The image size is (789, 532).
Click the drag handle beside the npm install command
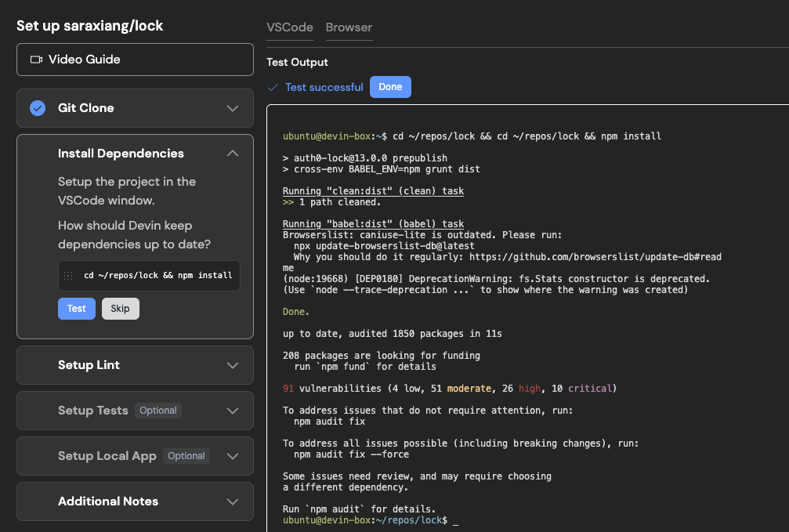click(68, 275)
